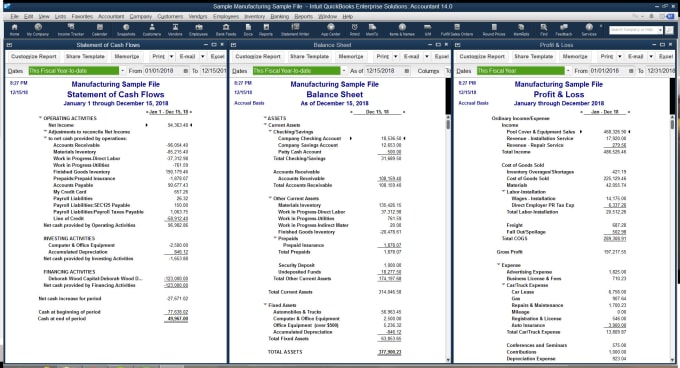Open the Feedback icon
The image size is (680, 368).
coord(564,29)
